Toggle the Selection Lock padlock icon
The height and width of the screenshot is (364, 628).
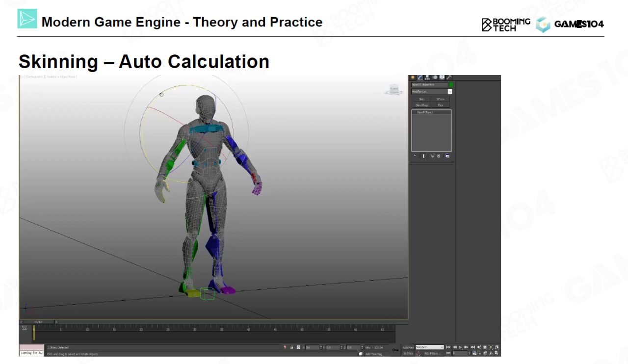click(291, 347)
